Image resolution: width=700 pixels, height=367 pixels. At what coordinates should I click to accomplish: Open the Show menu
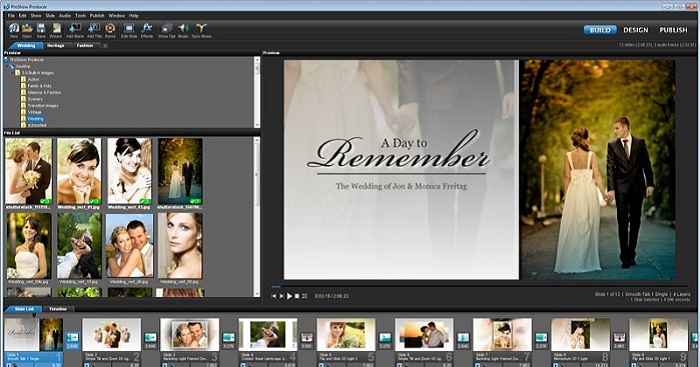[x=36, y=16]
